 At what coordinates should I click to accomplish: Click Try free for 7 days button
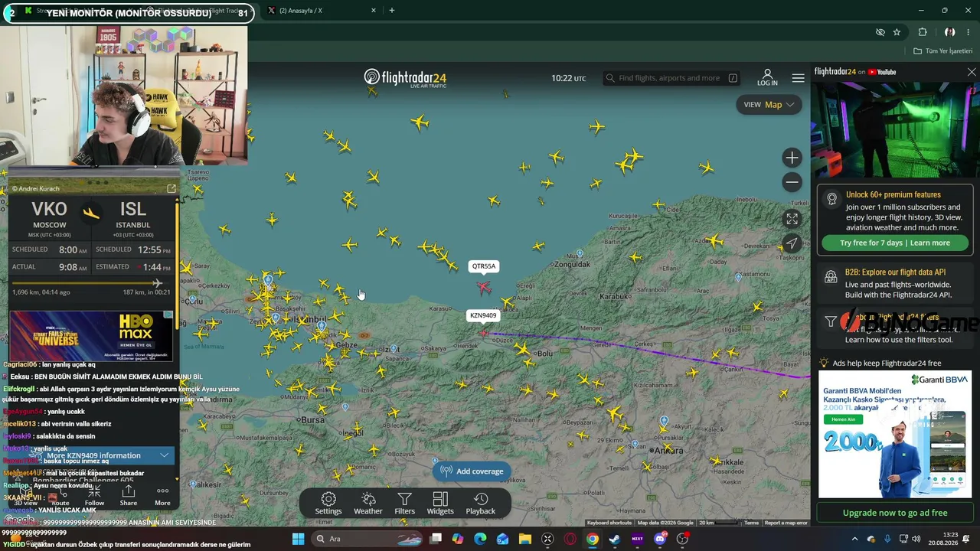(895, 243)
